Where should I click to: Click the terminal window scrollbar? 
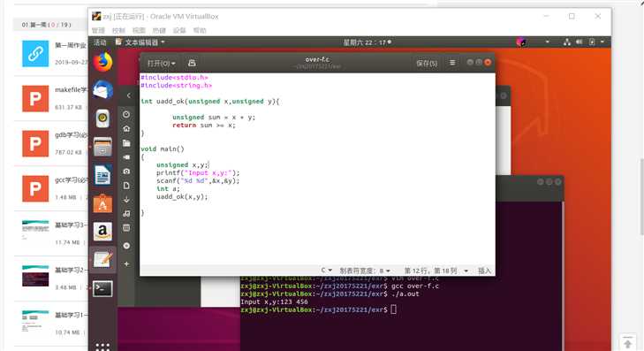click(562, 275)
